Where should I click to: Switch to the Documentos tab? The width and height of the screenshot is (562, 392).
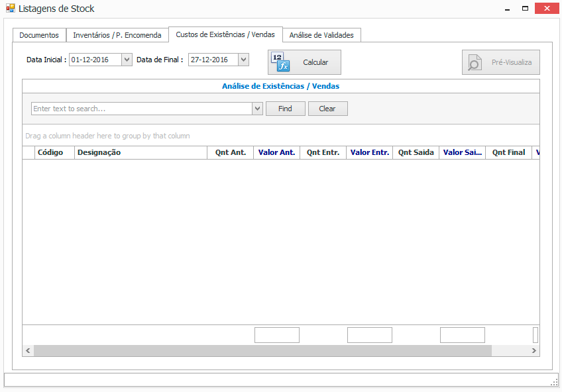pyautogui.click(x=39, y=35)
